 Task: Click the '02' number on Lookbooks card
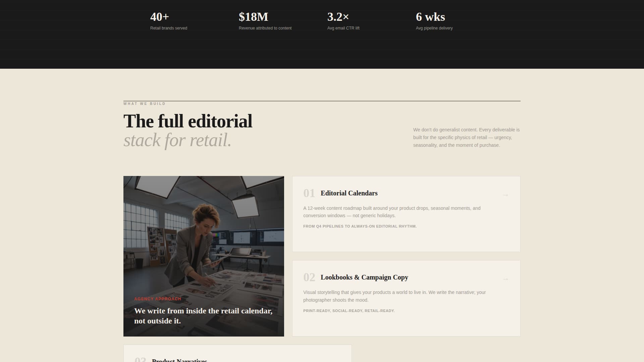(309, 278)
